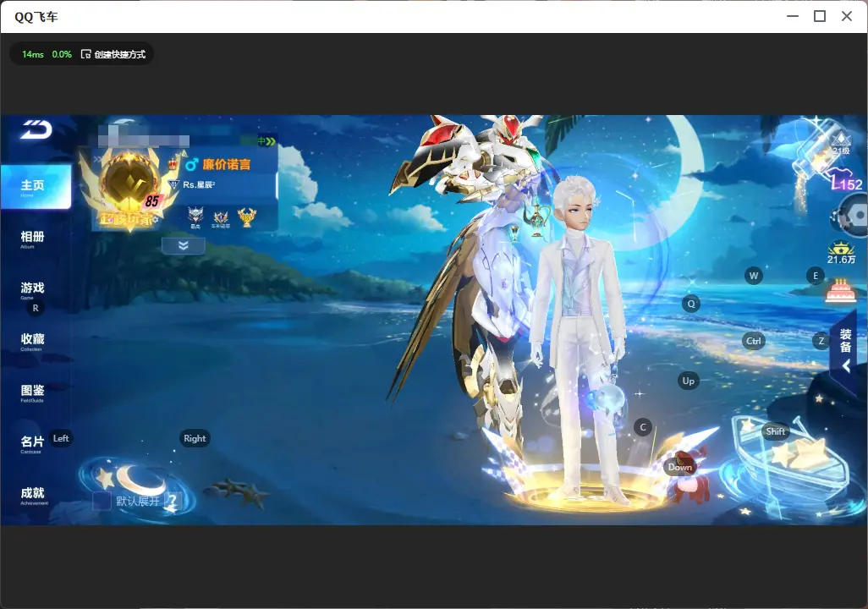Viewport: 868px width, 609px height.
Task: Click the Ctrl key overlay button
Action: click(x=754, y=341)
